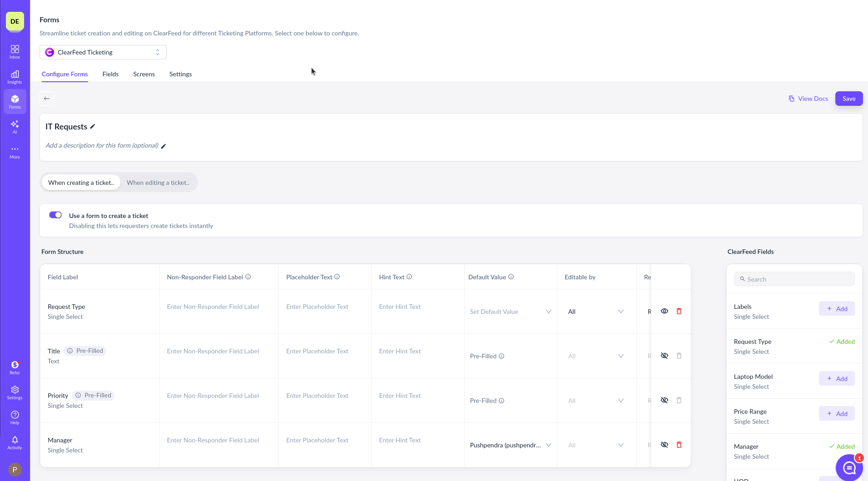Viewport: 868px width, 481px height.
Task: Delete the Request Type field row
Action: coord(679,311)
